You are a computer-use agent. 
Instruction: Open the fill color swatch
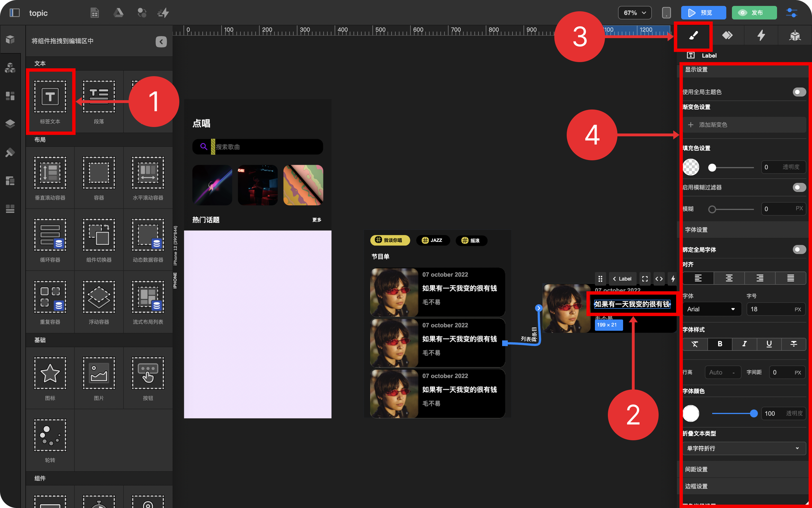pyautogui.click(x=691, y=167)
